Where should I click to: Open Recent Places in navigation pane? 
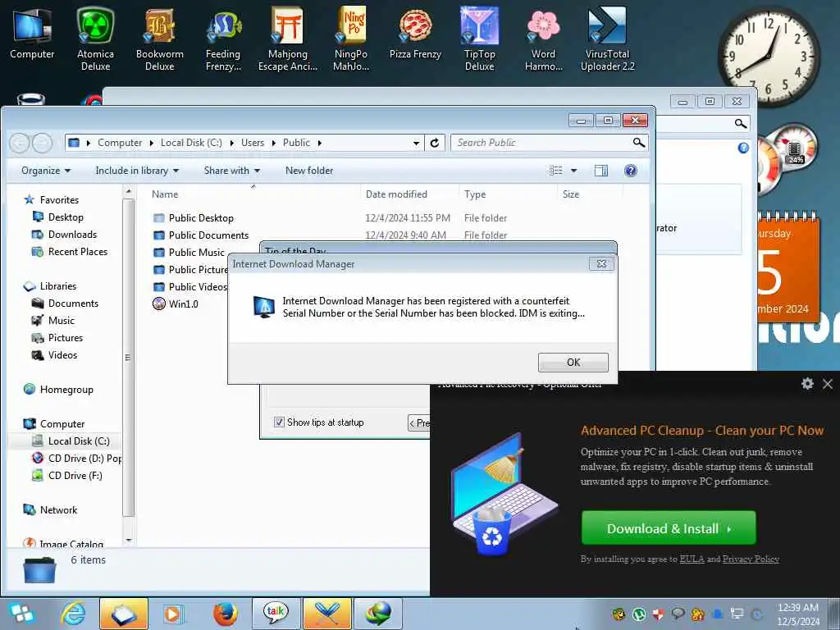pos(78,251)
